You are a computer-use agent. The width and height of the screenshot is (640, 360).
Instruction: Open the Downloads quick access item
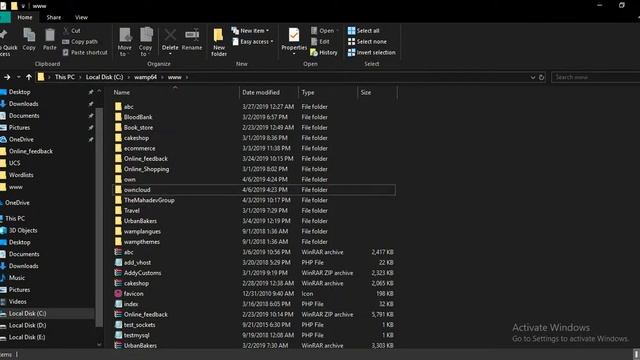tap(23, 104)
